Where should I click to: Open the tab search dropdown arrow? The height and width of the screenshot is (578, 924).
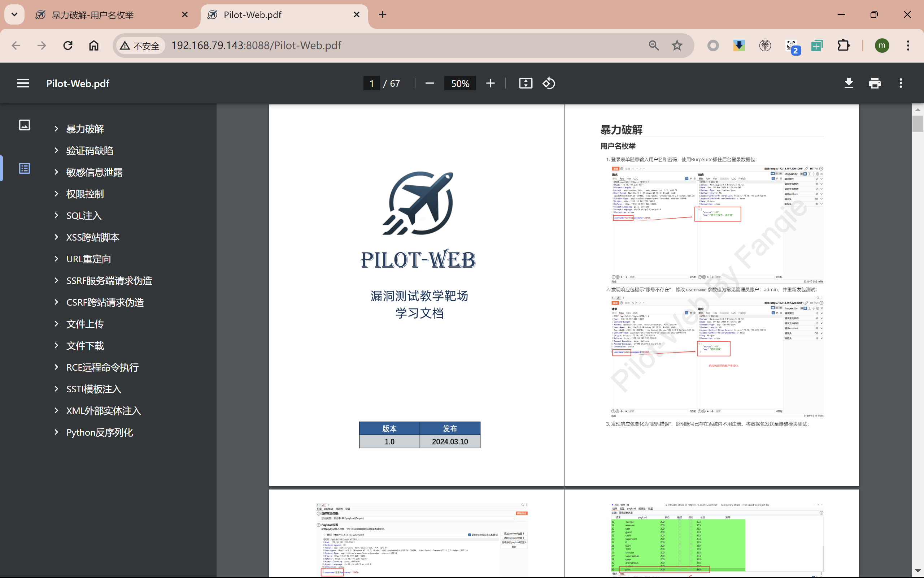[x=14, y=14]
